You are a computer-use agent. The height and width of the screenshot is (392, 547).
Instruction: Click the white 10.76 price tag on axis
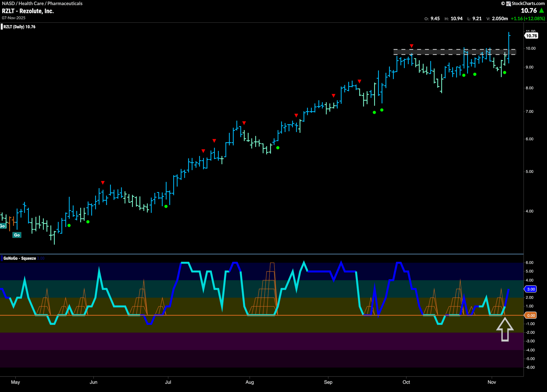531,36
